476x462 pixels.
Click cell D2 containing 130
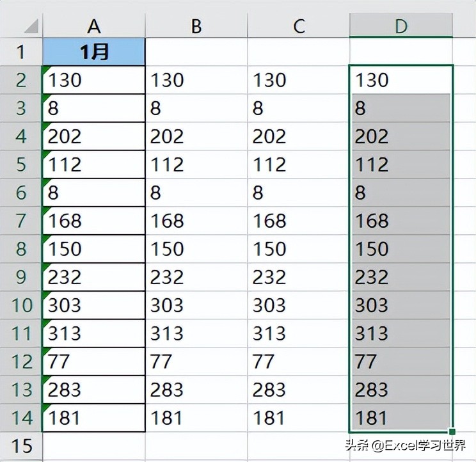pos(401,80)
